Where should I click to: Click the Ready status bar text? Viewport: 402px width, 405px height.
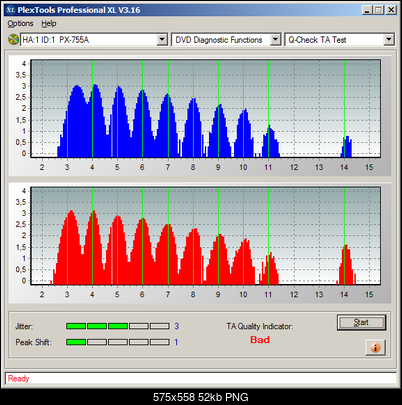19,379
